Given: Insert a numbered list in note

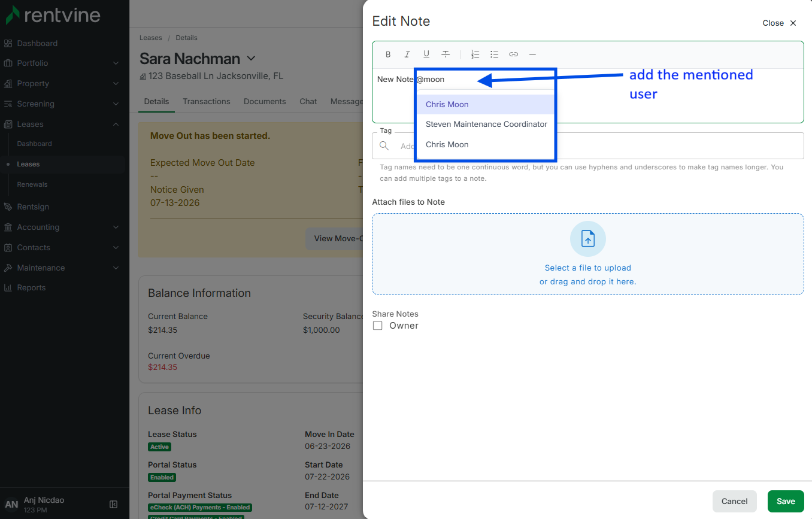Looking at the screenshot, I should pos(475,54).
